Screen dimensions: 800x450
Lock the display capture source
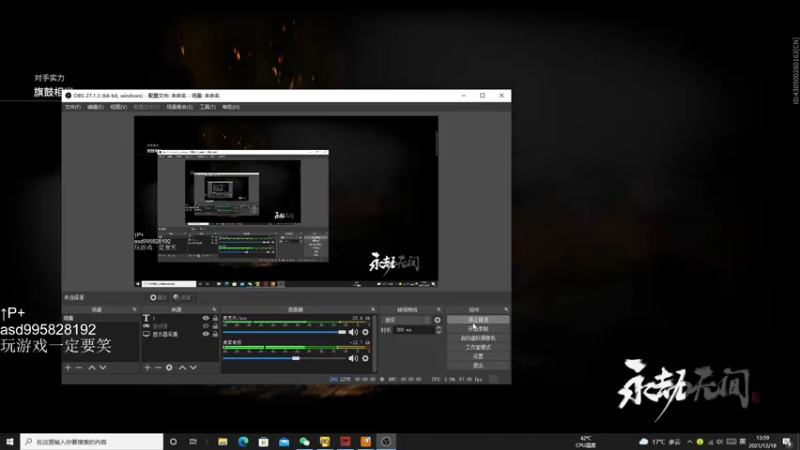click(x=215, y=334)
